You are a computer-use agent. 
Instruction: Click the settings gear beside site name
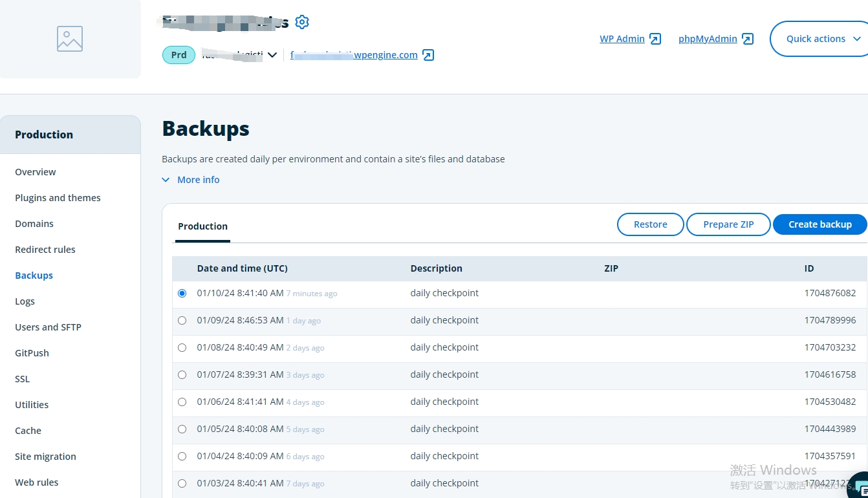point(302,22)
